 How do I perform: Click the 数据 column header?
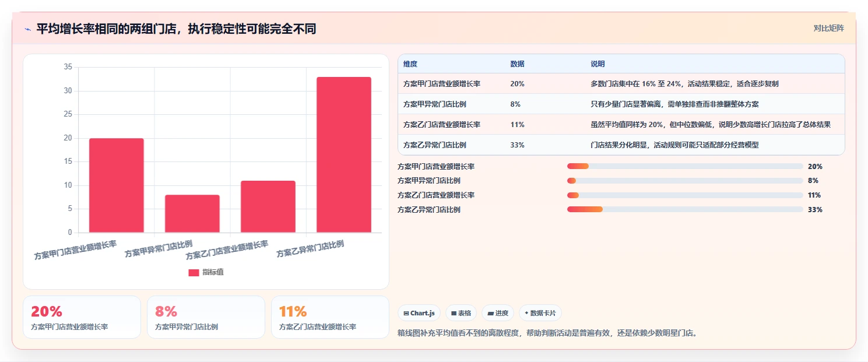(x=517, y=64)
